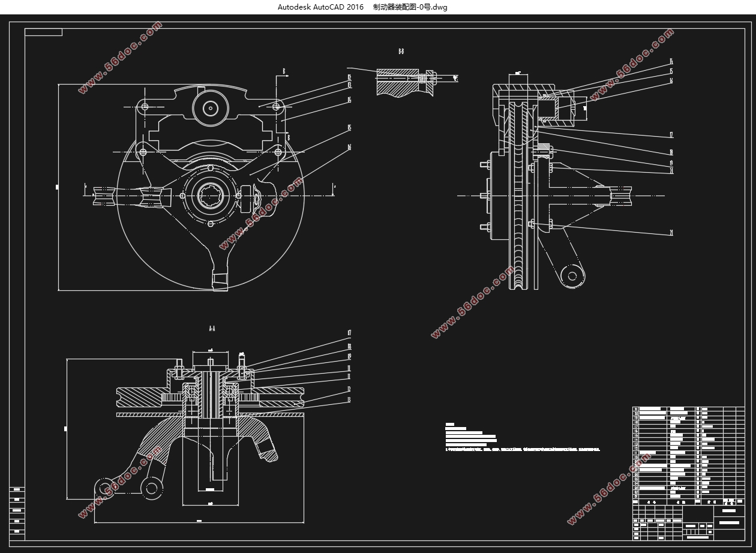The width and height of the screenshot is (756, 553).
Task: Pick part balloon number 19 in side view
Action: (x=671, y=163)
